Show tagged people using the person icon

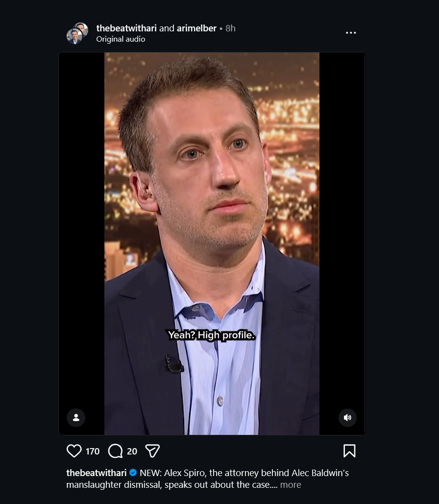point(76,418)
